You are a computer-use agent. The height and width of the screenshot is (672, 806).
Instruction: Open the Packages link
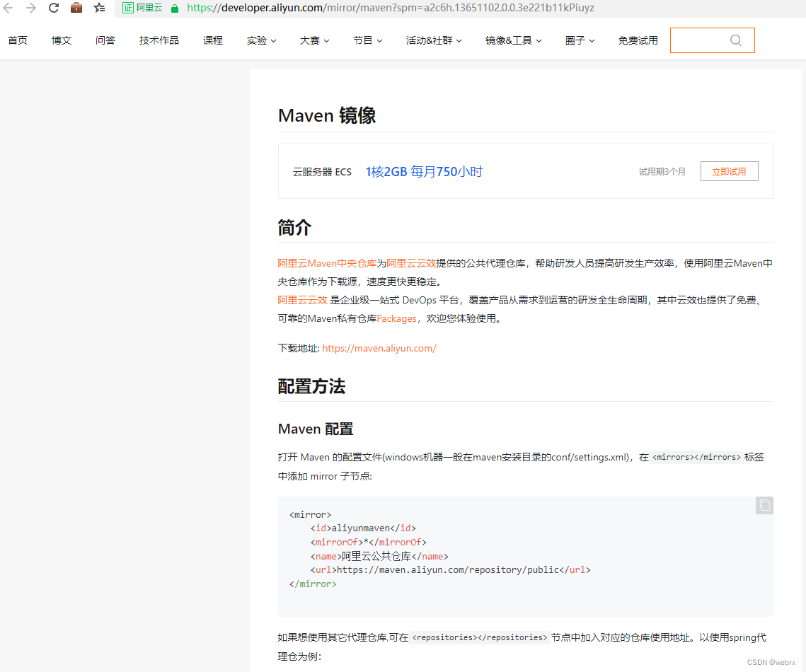[x=396, y=318]
